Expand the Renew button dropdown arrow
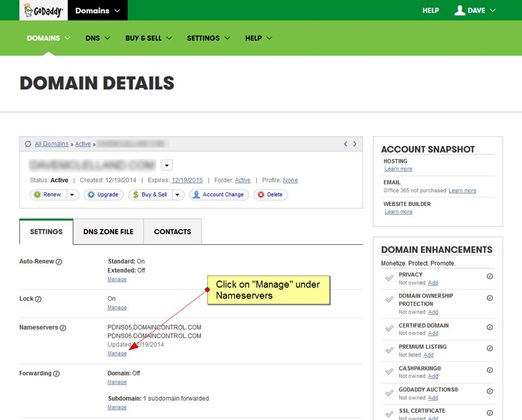 (x=73, y=195)
